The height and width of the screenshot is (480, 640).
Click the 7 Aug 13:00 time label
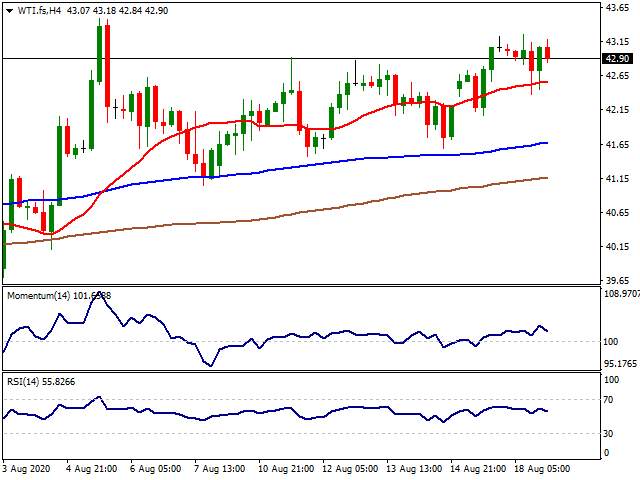click(220, 468)
